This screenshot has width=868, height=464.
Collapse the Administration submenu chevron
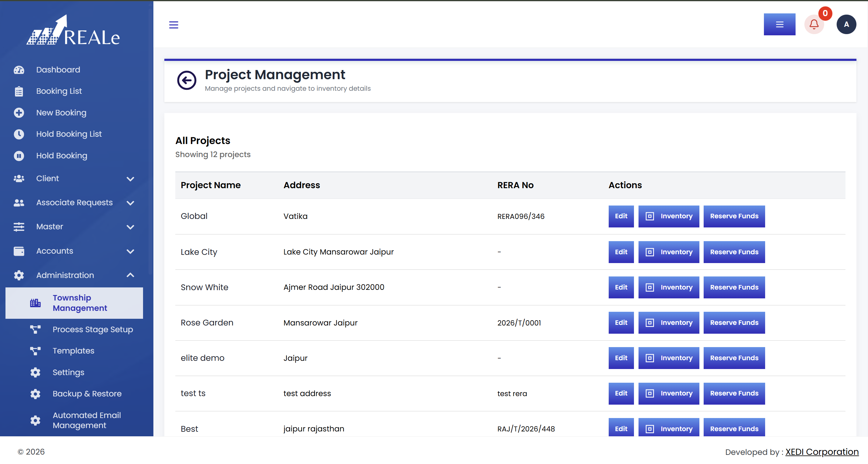[x=130, y=275]
